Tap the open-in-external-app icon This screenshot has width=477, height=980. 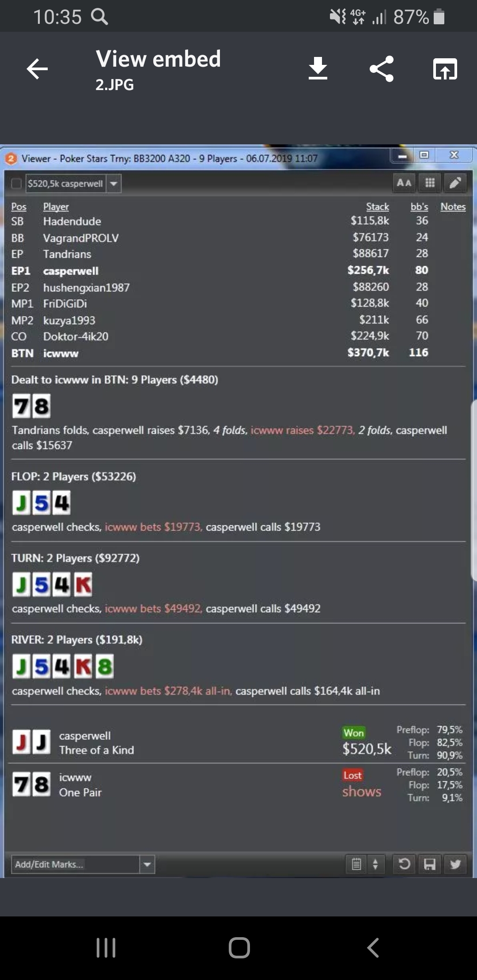(445, 69)
